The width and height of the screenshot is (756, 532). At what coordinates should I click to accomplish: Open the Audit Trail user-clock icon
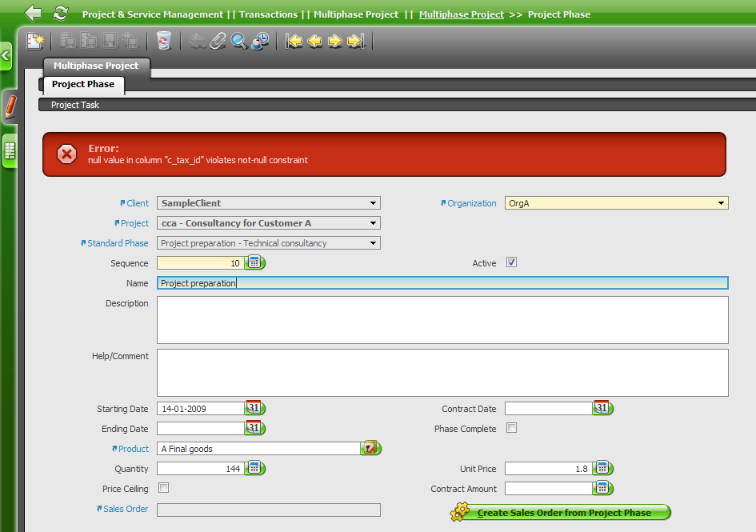tap(259, 41)
